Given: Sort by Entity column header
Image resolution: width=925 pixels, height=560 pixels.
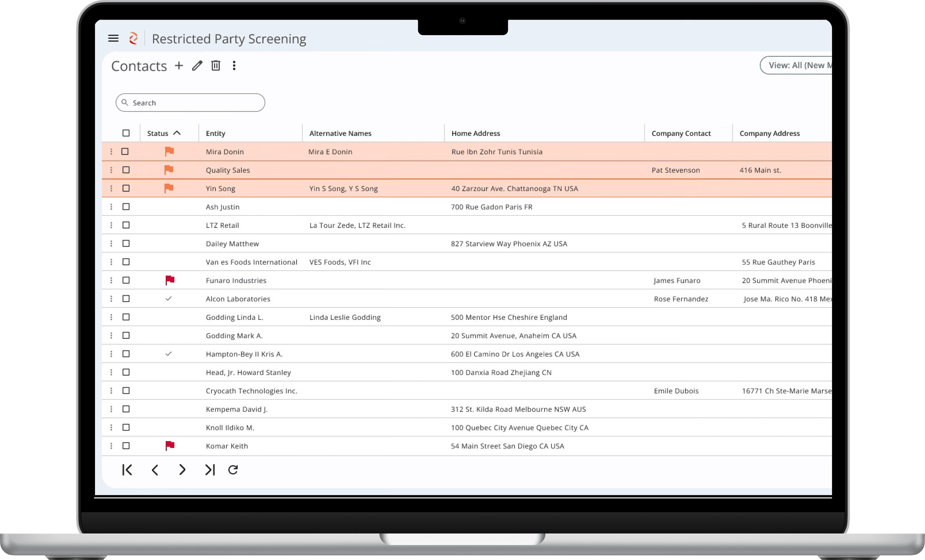Looking at the screenshot, I should click(x=215, y=133).
